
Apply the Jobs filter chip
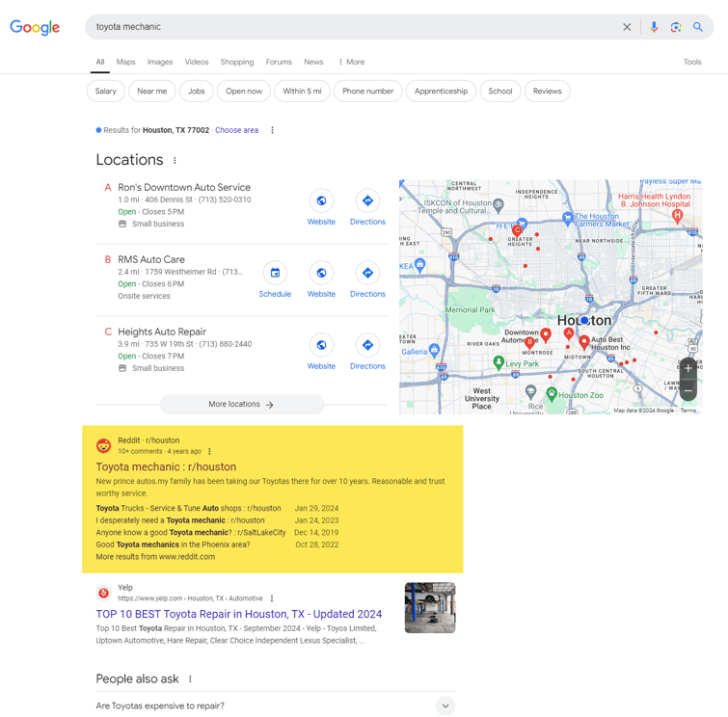[x=197, y=91]
